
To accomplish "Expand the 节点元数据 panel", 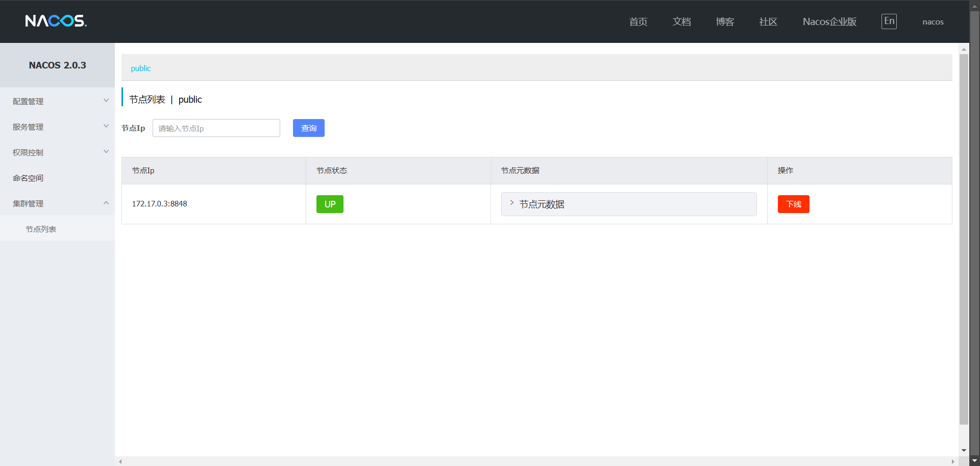I will coord(629,204).
